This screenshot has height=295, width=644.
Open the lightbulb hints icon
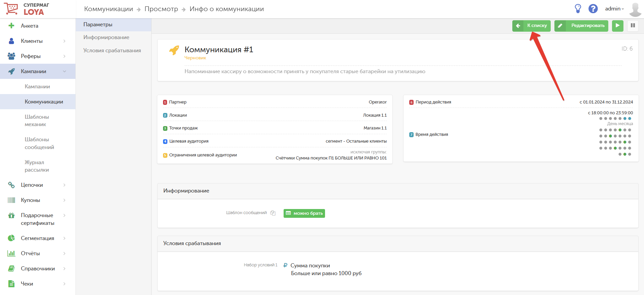(x=578, y=8)
